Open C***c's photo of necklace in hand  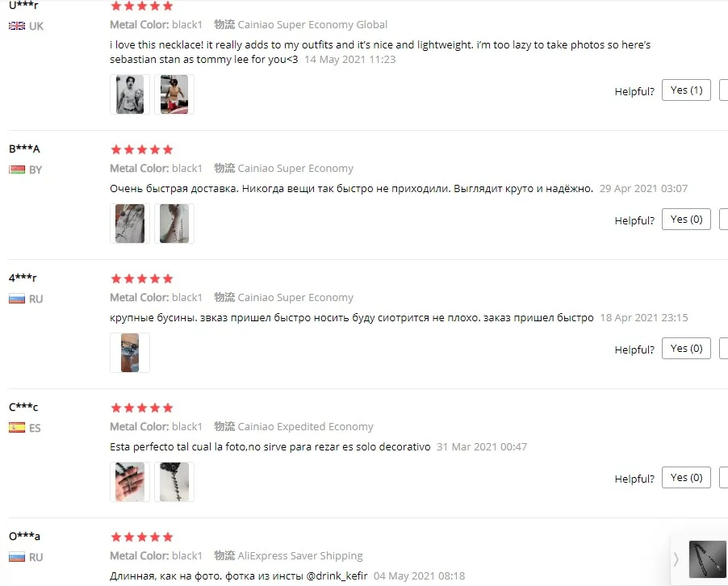click(x=129, y=482)
